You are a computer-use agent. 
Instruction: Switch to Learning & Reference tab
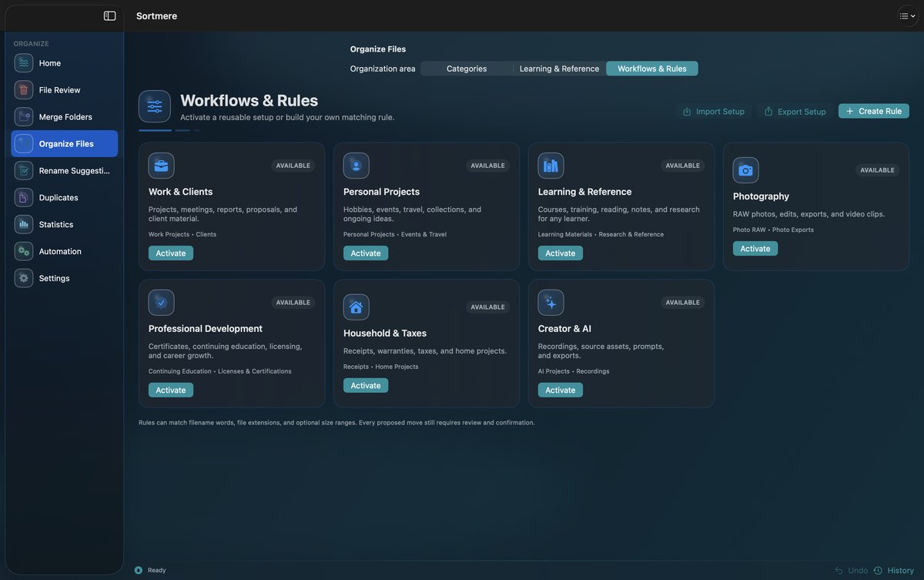pyautogui.click(x=560, y=69)
